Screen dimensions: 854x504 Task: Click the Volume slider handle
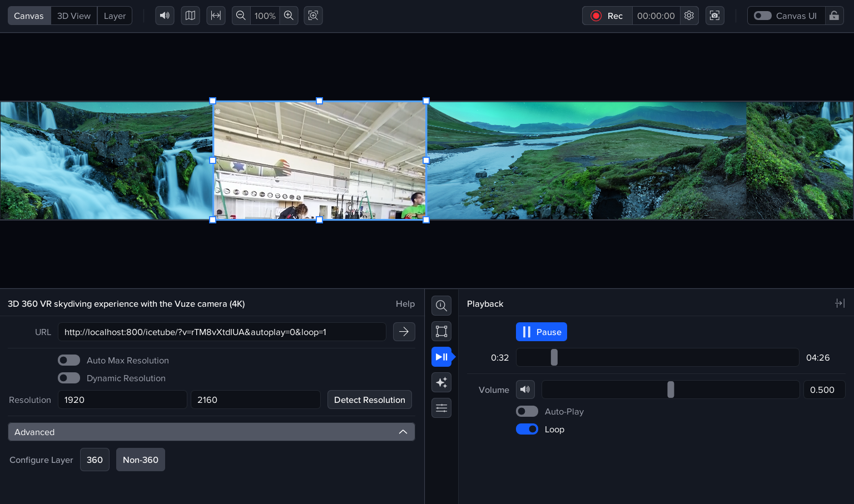[x=671, y=390]
